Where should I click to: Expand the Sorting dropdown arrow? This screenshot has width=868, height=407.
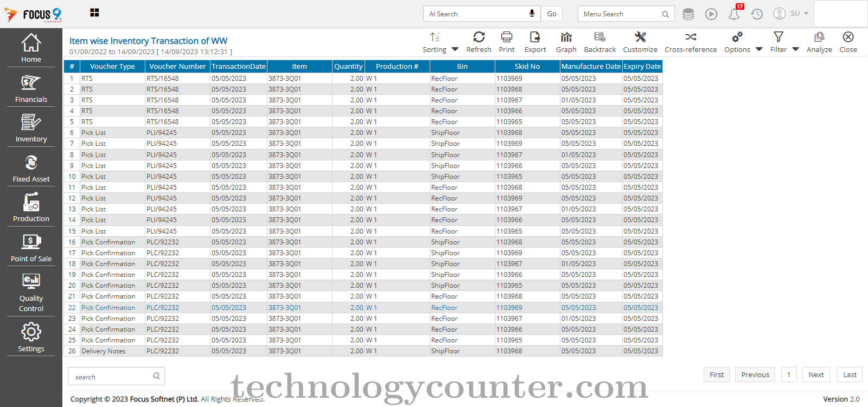point(455,49)
